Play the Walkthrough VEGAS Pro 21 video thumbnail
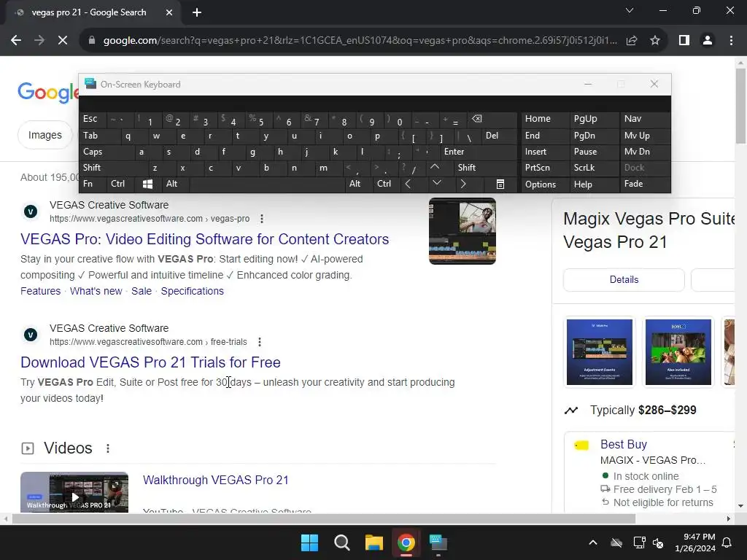 point(74,492)
